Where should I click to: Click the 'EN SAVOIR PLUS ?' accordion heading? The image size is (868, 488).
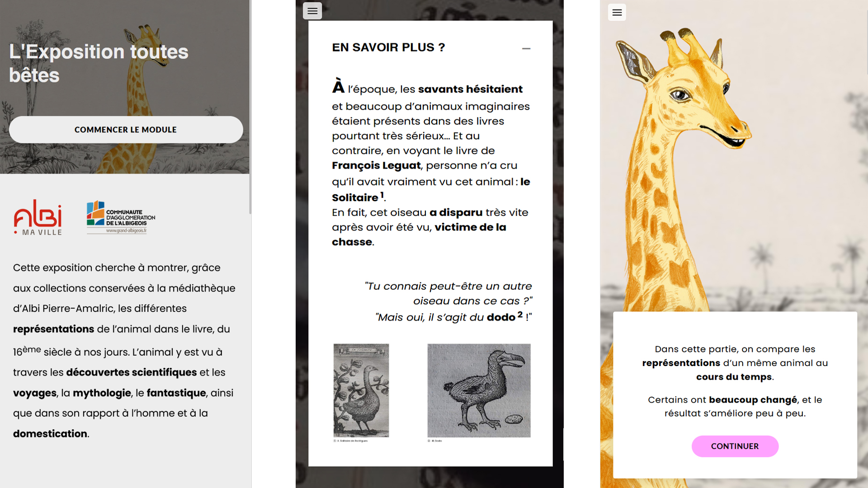pos(388,47)
